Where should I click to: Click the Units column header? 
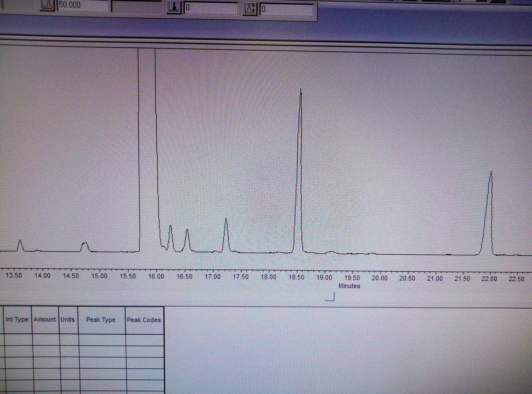[68, 320]
